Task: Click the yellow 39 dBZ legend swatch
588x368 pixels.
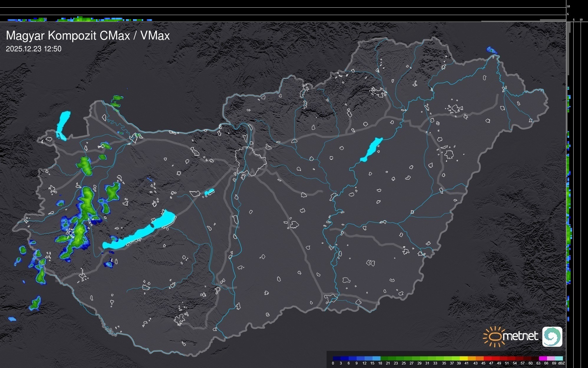Action: (x=463, y=358)
